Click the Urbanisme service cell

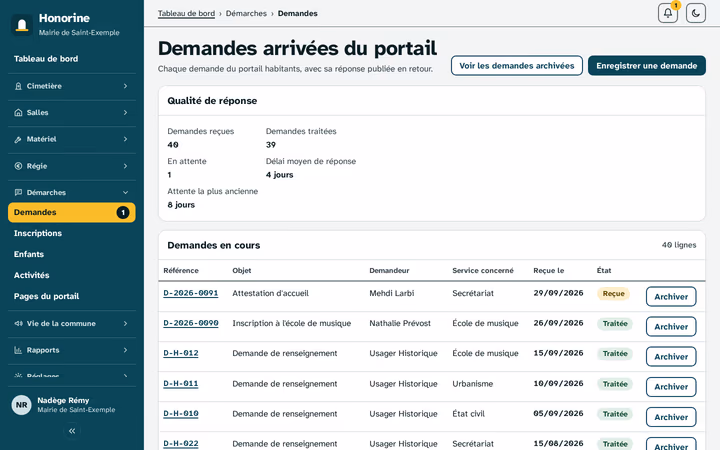click(x=472, y=383)
